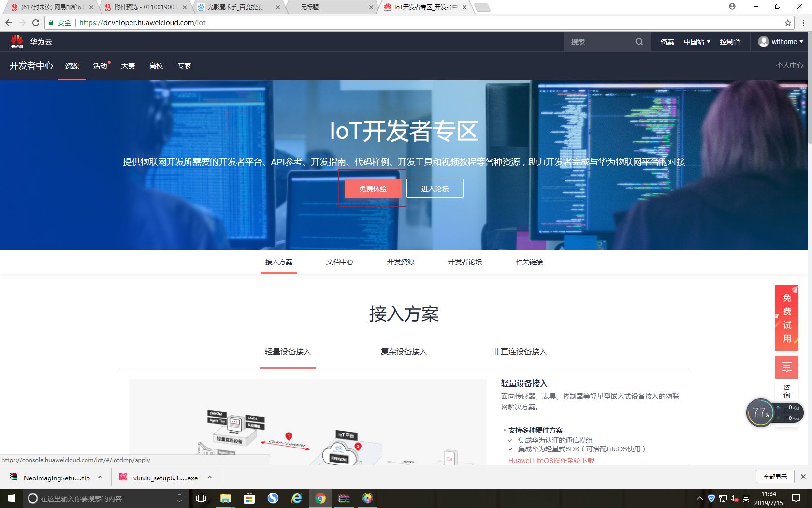Open the 资源 menu

(x=72, y=66)
